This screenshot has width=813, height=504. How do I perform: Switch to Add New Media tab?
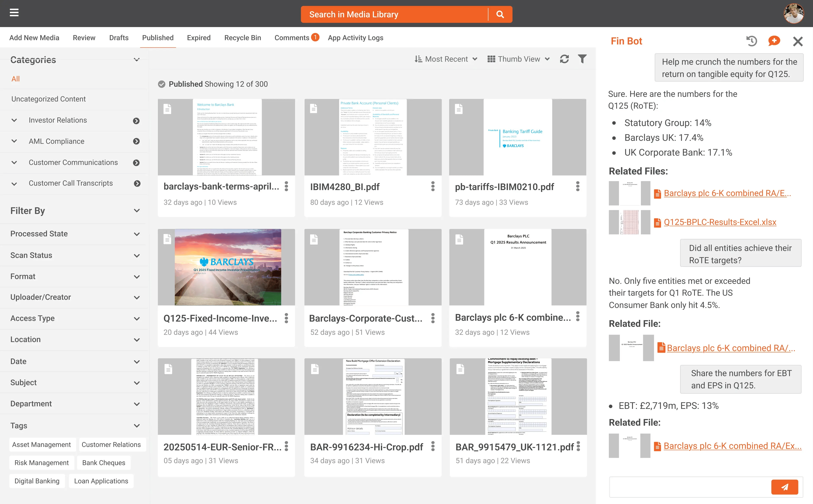tap(34, 38)
